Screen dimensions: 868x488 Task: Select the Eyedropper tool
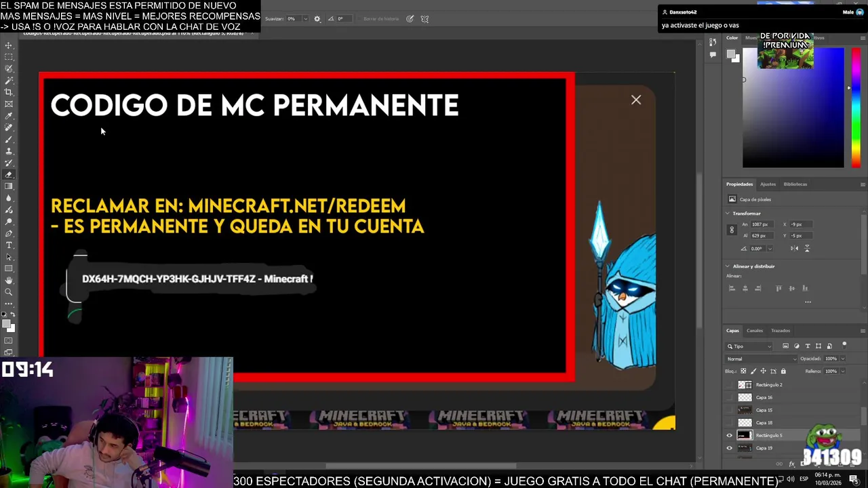(9, 116)
